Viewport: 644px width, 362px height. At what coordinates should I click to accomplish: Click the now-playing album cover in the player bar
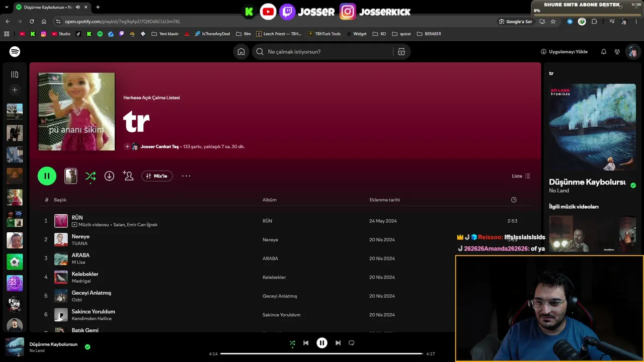(15, 347)
